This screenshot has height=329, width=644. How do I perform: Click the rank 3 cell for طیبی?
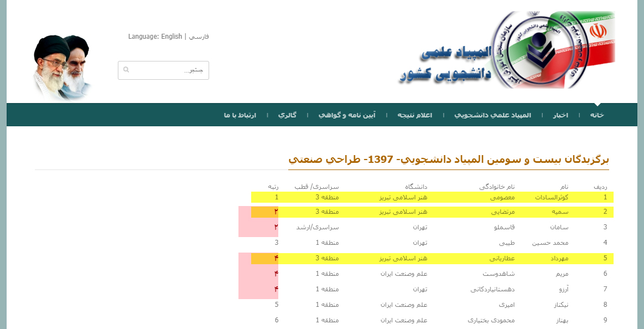(277, 243)
